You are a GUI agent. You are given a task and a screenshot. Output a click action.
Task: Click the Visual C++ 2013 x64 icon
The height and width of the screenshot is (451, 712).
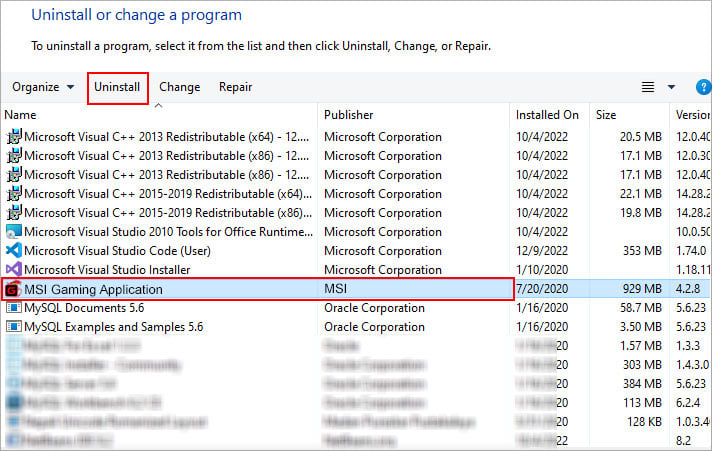click(14, 137)
